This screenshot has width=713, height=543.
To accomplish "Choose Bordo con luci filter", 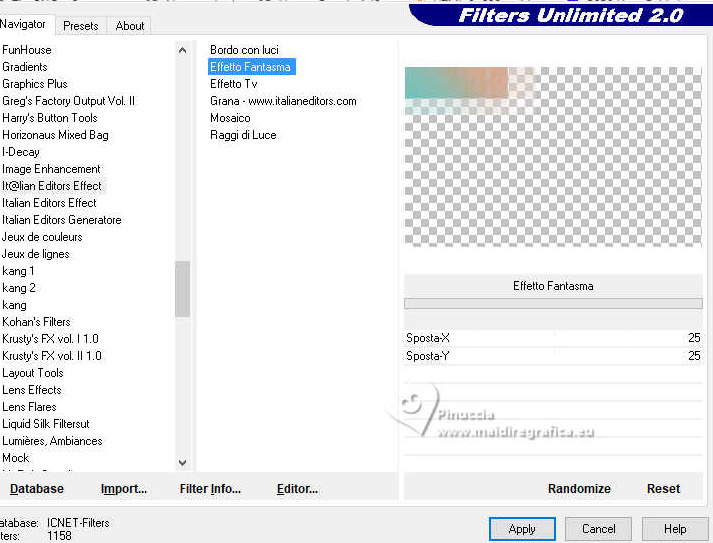I will click(244, 50).
